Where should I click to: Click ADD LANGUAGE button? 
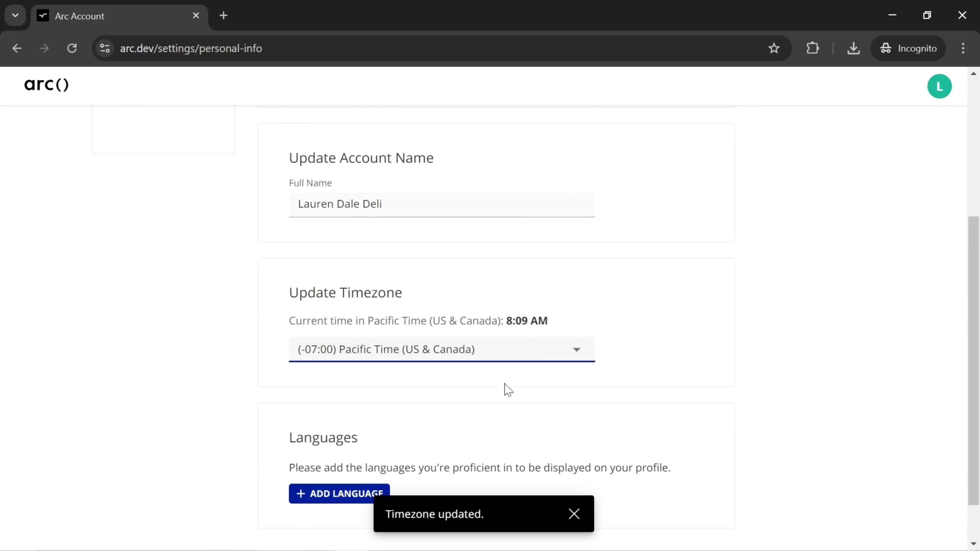click(339, 493)
